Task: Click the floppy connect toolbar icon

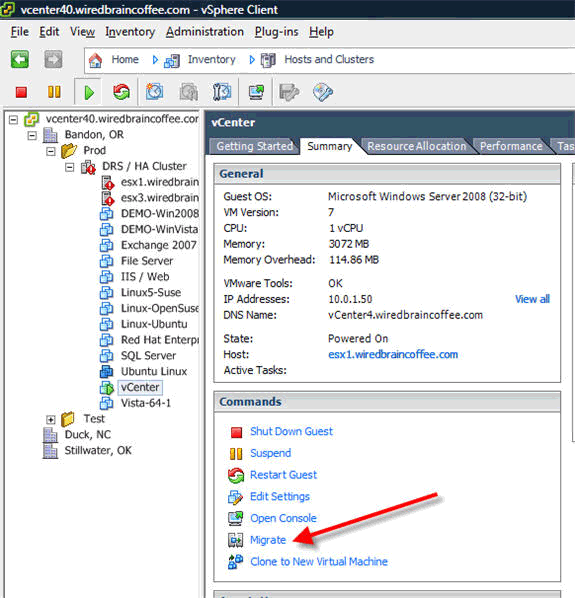Action: (289, 92)
